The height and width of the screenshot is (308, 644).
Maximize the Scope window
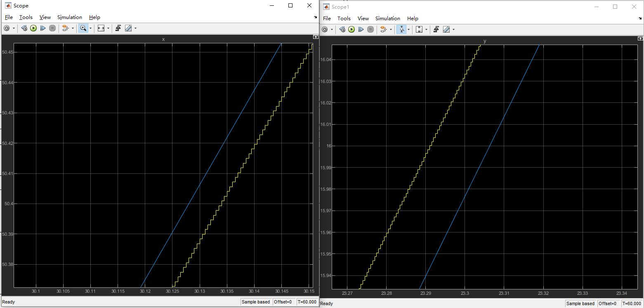pos(290,5)
